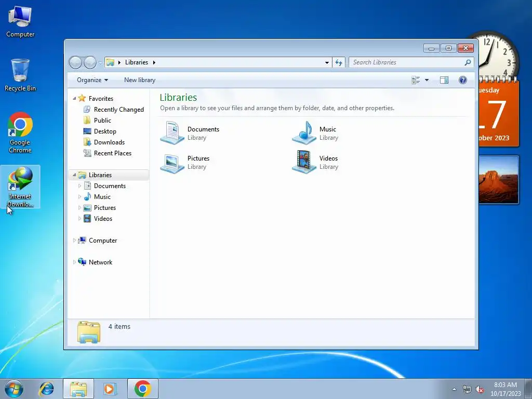Image resolution: width=532 pixels, height=399 pixels.
Task: Collapse the Favorites tree group
Action: coord(74,98)
